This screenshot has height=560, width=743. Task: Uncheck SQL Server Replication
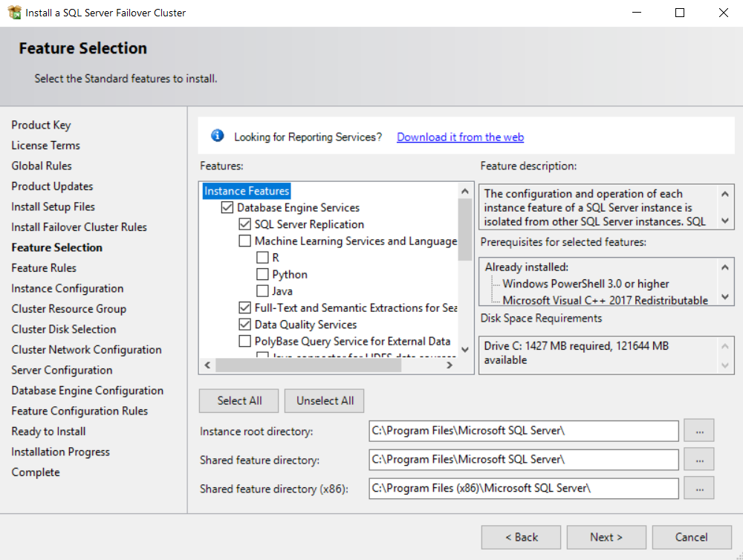245,224
